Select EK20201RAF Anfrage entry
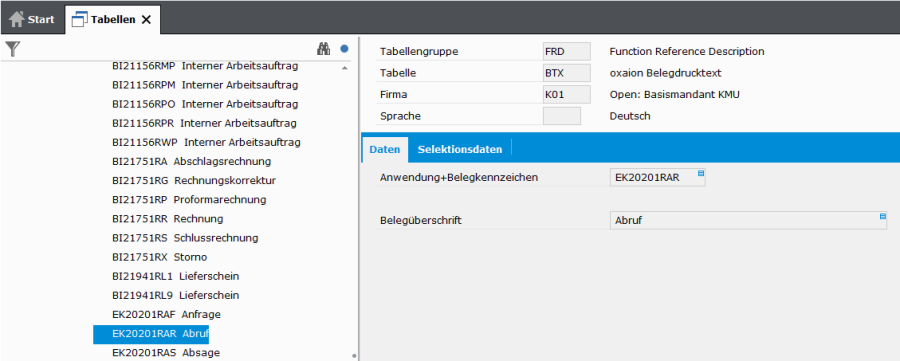The image size is (900, 361). click(x=166, y=315)
